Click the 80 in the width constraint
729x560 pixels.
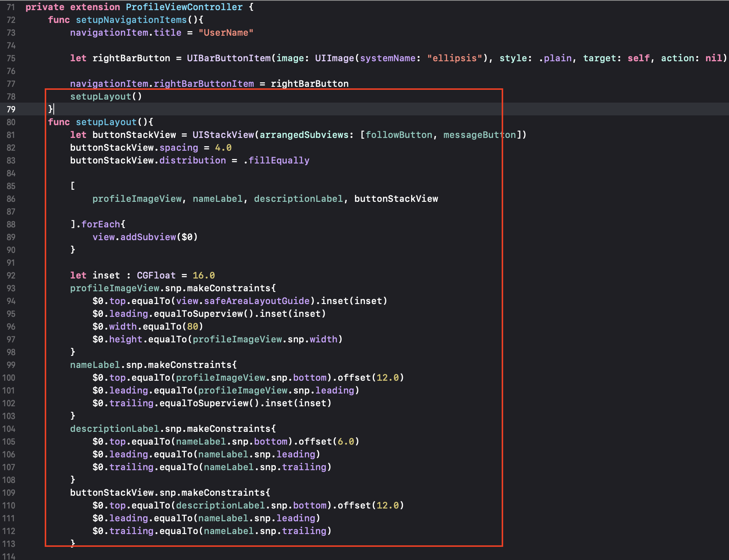coord(192,327)
